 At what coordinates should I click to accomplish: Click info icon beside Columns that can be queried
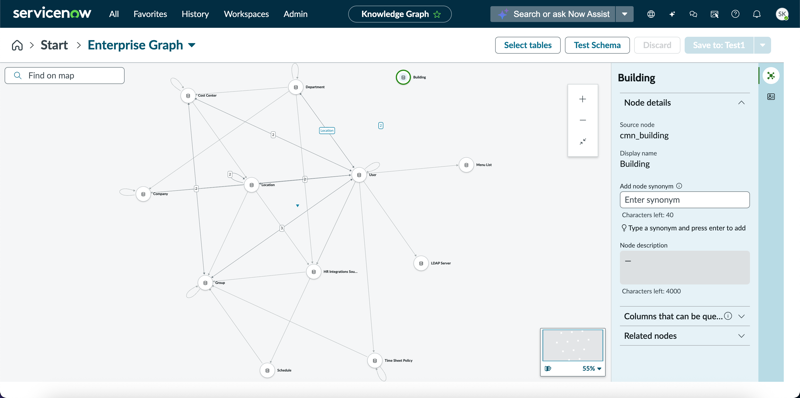coord(728,316)
